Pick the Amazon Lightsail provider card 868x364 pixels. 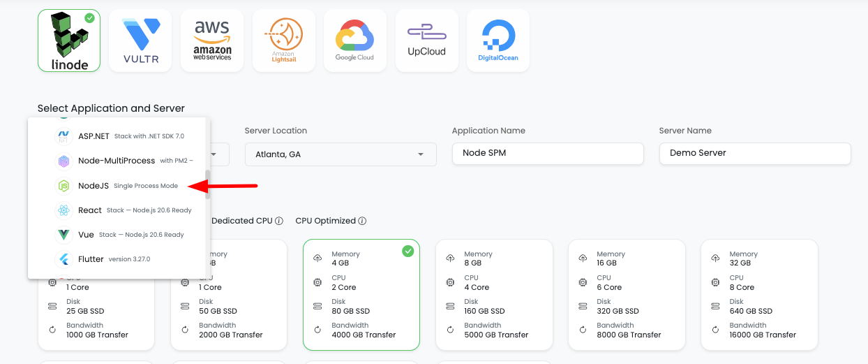point(283,41)
